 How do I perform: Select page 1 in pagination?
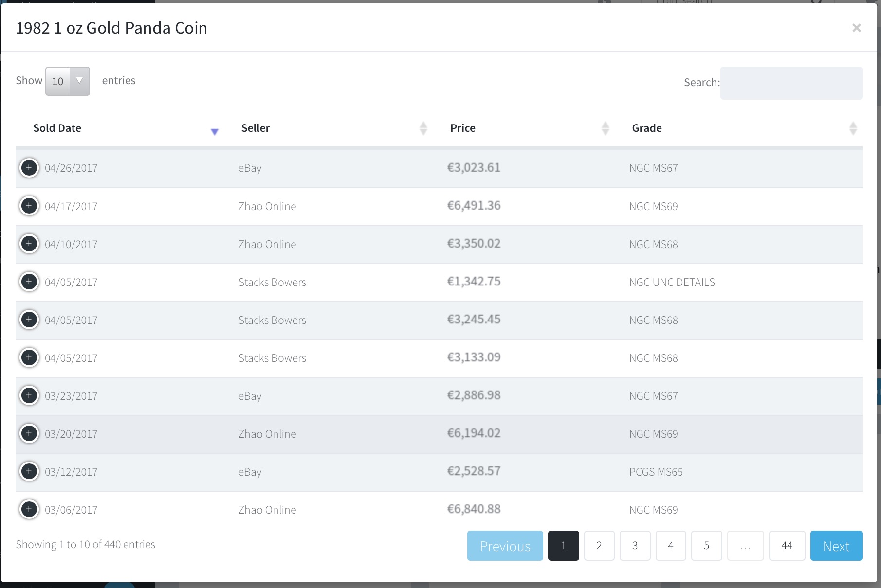click(x=564, y=546)
